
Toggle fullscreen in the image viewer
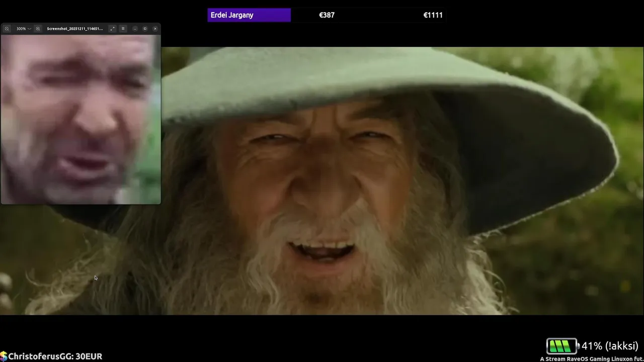click(x=112, y=29)
